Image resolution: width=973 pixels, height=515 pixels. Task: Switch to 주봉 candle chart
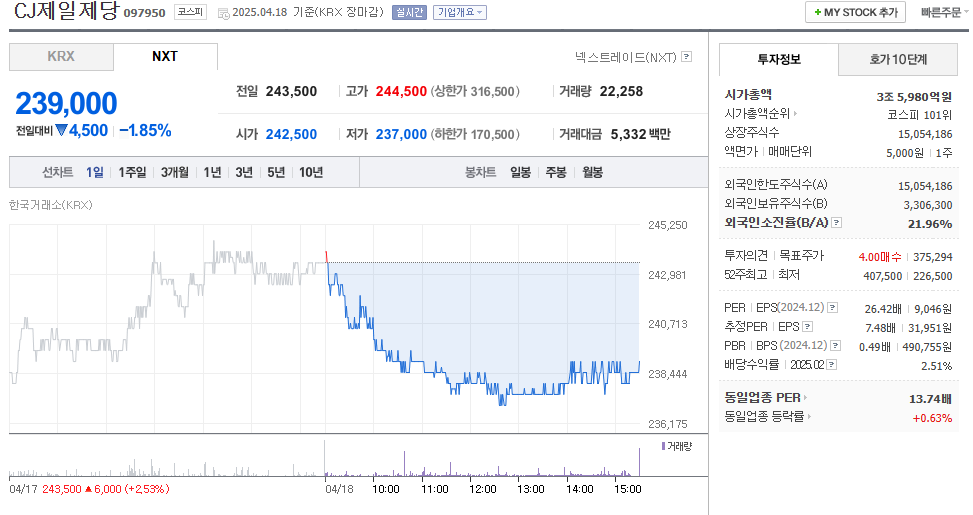(556, 172)
